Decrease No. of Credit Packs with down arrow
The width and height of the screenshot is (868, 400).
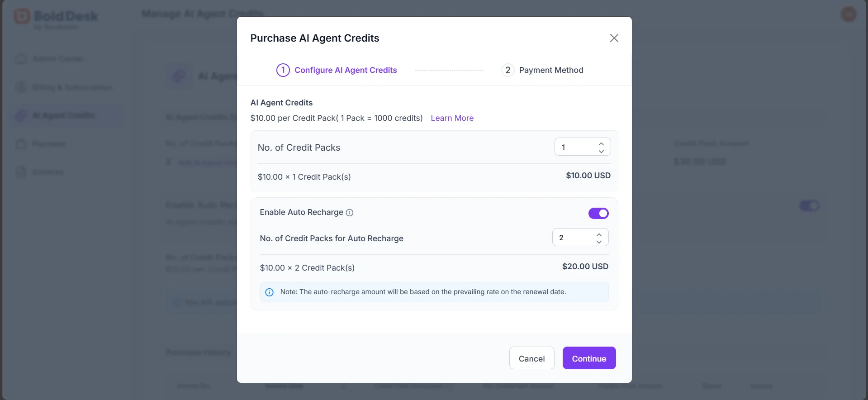(601, 151)
